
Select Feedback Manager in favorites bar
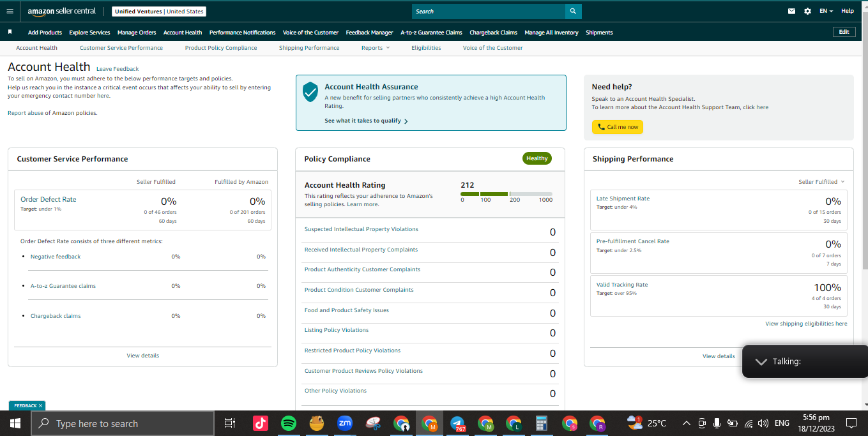pyautogui.click(x=369, y=33)
